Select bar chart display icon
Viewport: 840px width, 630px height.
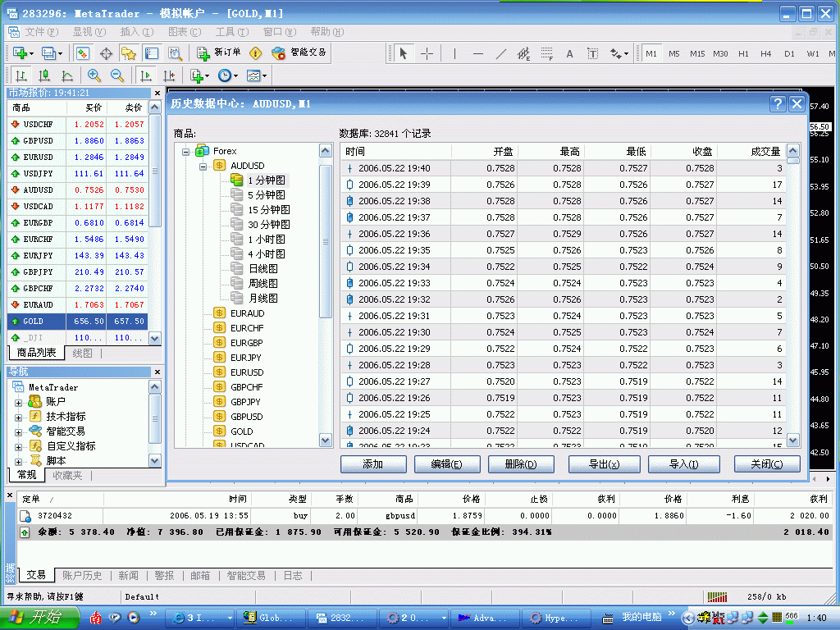tap(21, 75)
